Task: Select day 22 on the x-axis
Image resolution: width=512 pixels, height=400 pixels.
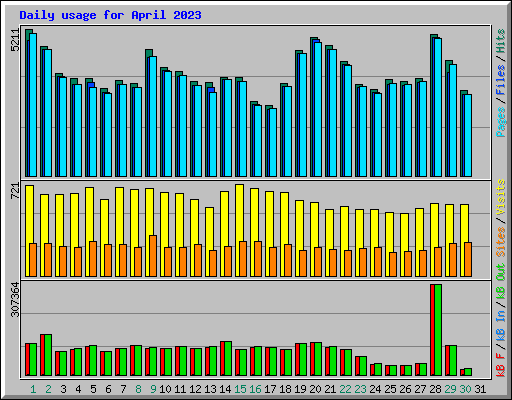Action: tap(345, 389)
